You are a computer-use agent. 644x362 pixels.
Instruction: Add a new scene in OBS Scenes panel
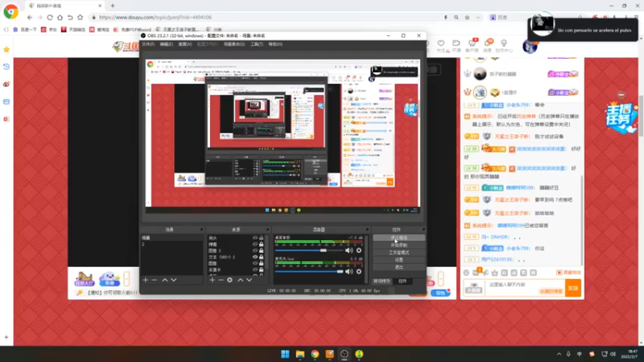click(146, 280)
